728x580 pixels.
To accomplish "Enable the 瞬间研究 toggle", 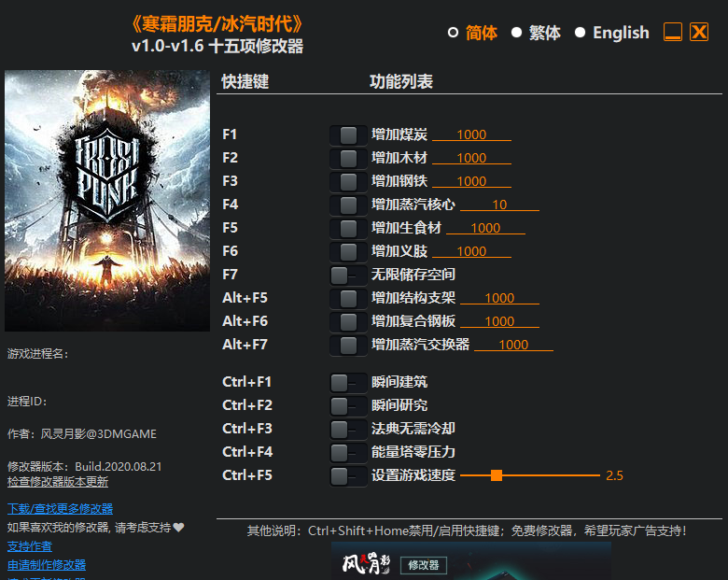I will coord(348,406).
